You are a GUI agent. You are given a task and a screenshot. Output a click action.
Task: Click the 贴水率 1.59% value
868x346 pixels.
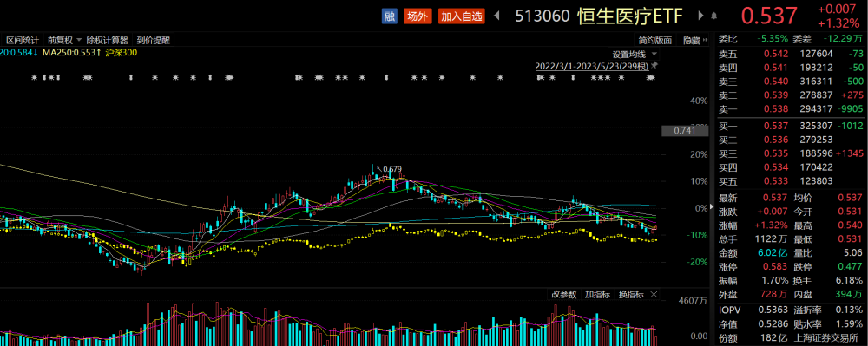coord(849,324)
